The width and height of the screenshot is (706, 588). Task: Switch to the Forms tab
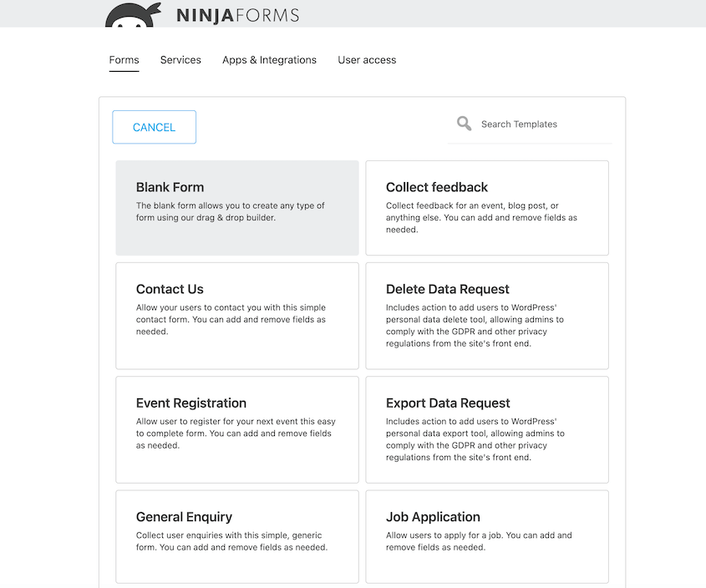click(124, 59)
